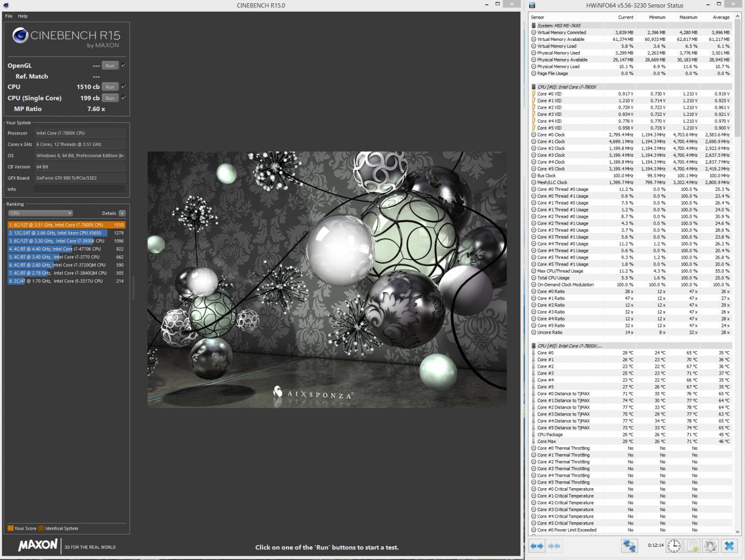Image resolution: width=745 pixels, height=560 pixels.
Task: Click the scrollbar down arrow in HWiNFO
Action: [x=737, y=531]
